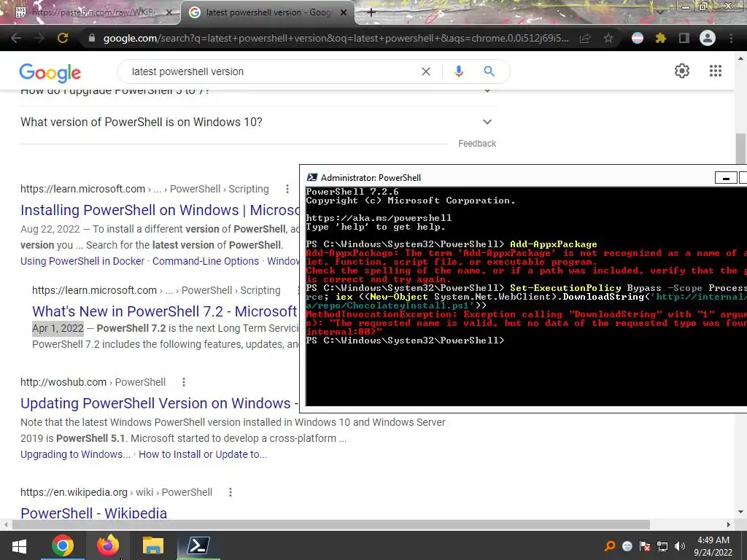Open 'Installing PowerShell on Windows' result

pyautogui.click(x=160, y=210)
